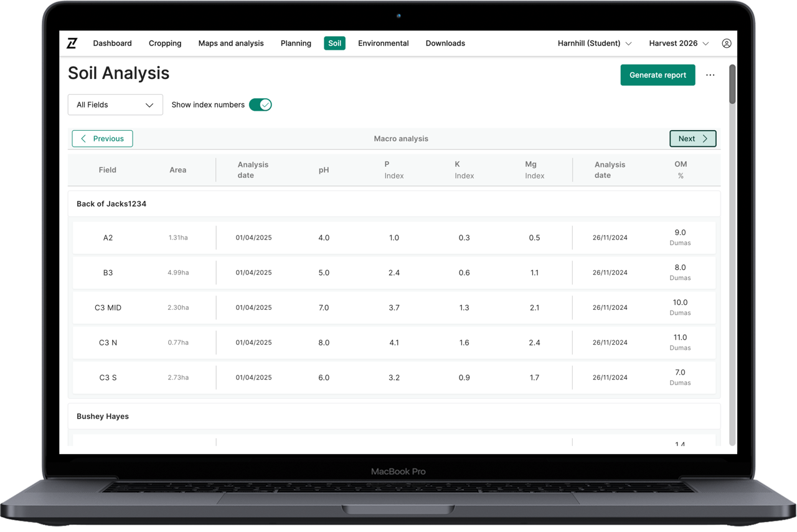Click the Previous button

pyautogui.click(x=102, y=139)
